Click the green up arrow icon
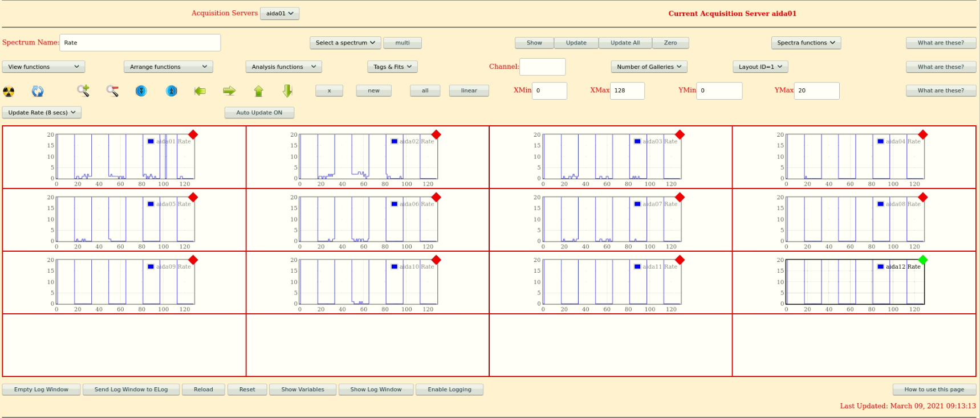The width and height of the screenshot is (980, 418). pyautogui.click(x=258, y=91)
